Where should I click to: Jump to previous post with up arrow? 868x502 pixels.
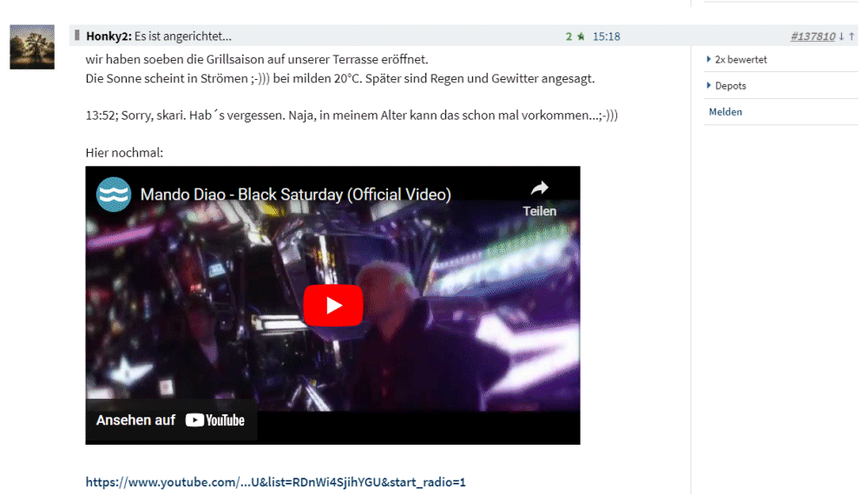pos(852,36)
